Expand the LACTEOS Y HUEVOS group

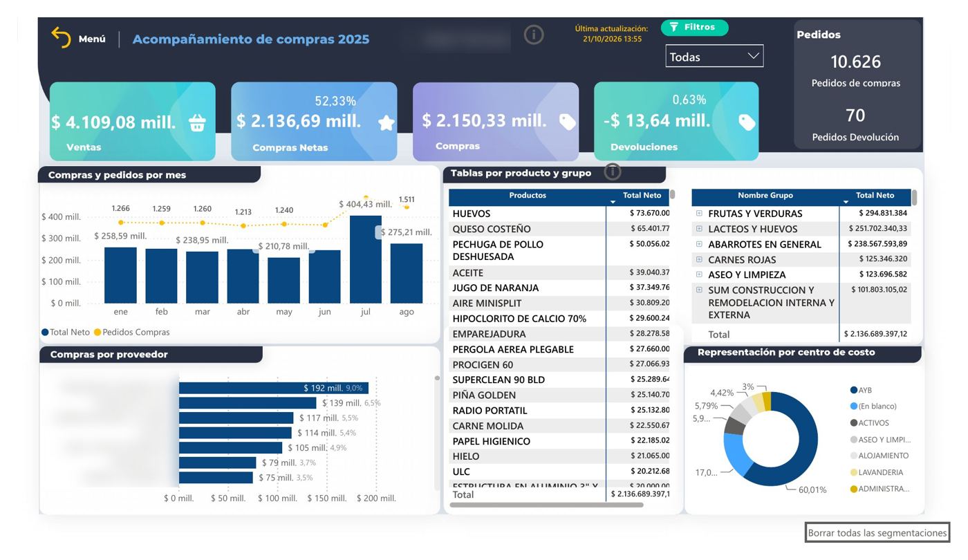(x=699, y=229)
